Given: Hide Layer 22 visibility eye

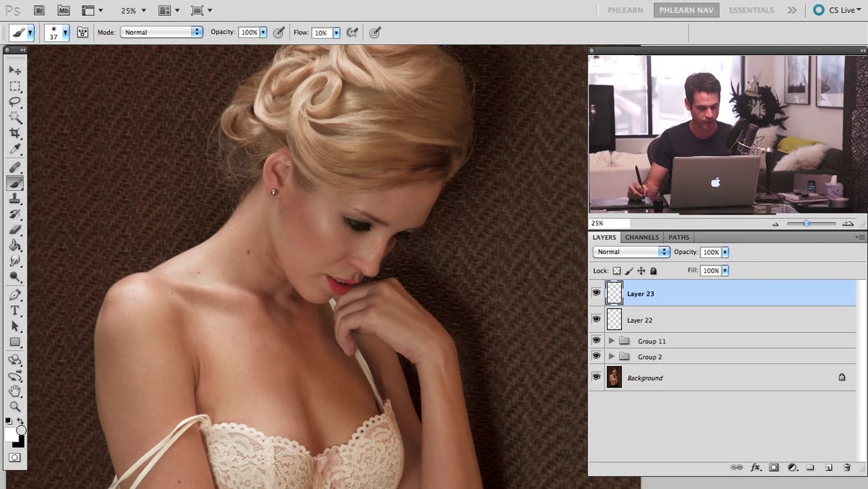Looking at the screenshot, I should (597, 319).
